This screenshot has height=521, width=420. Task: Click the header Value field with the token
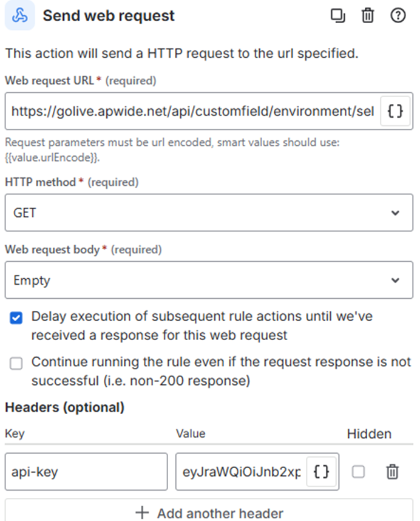tap(240, 471)
